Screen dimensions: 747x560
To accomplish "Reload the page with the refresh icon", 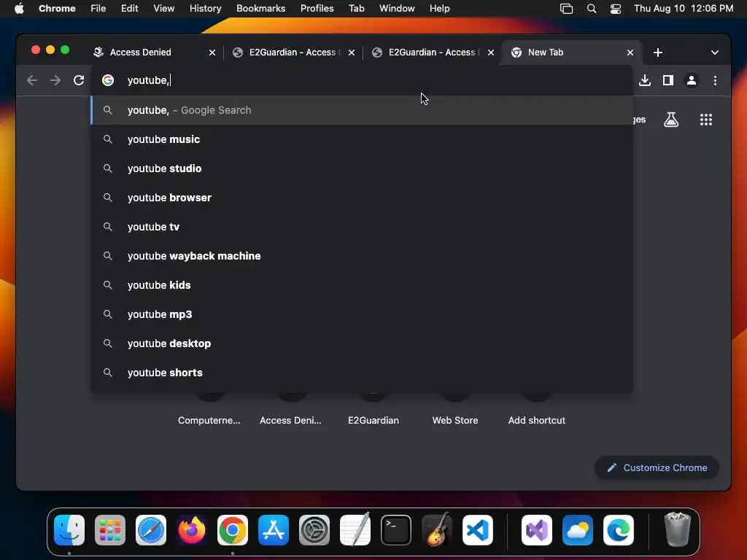I will 79,80.
